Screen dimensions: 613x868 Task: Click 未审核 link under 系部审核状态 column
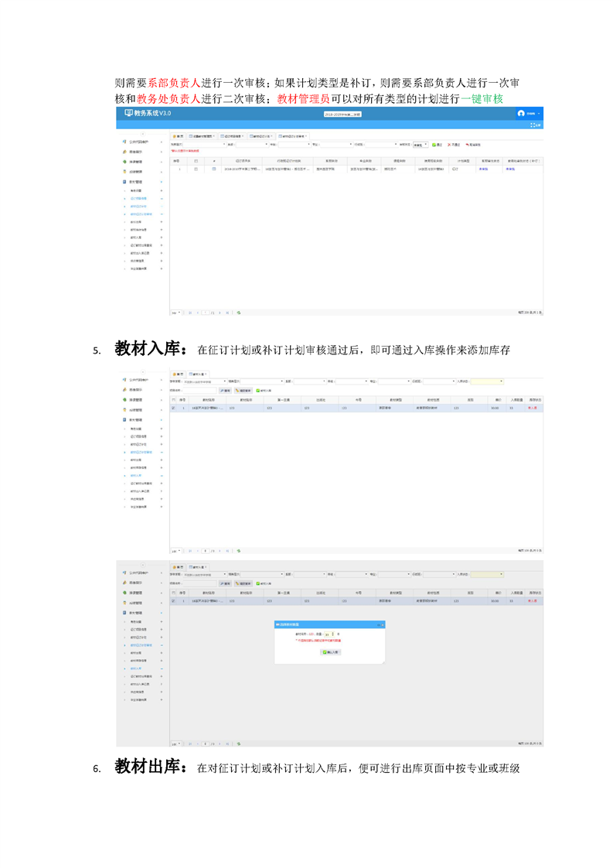tap(482, 169)
